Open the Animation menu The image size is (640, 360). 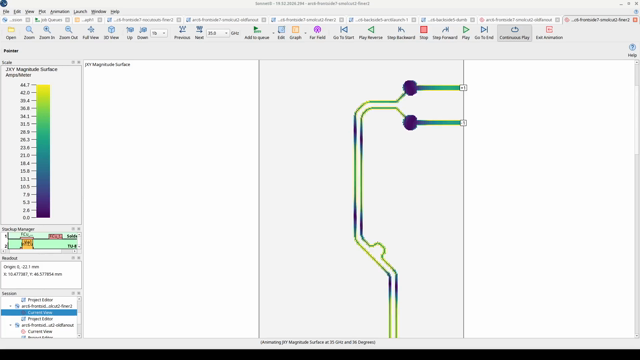point(60,11)
